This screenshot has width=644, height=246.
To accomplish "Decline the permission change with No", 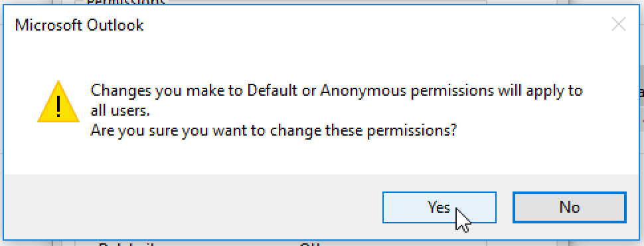I will click(x=569, y=207).
